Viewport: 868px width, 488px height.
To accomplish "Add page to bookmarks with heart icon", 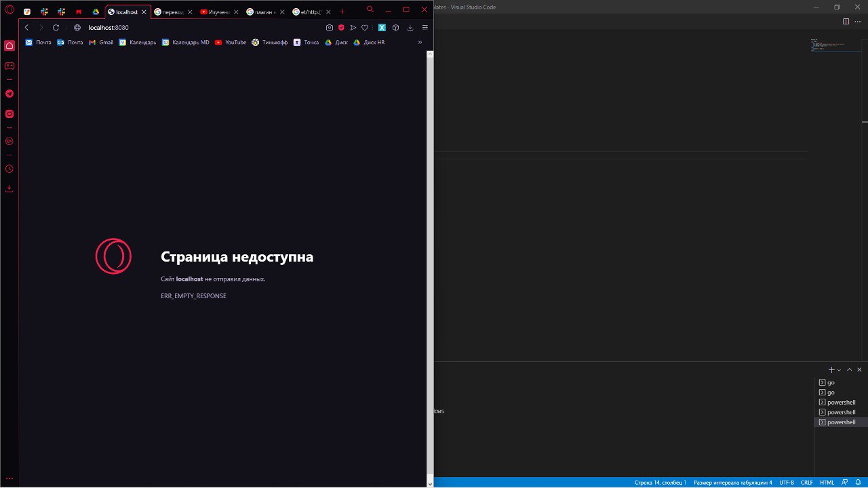I will pos(365,28).
